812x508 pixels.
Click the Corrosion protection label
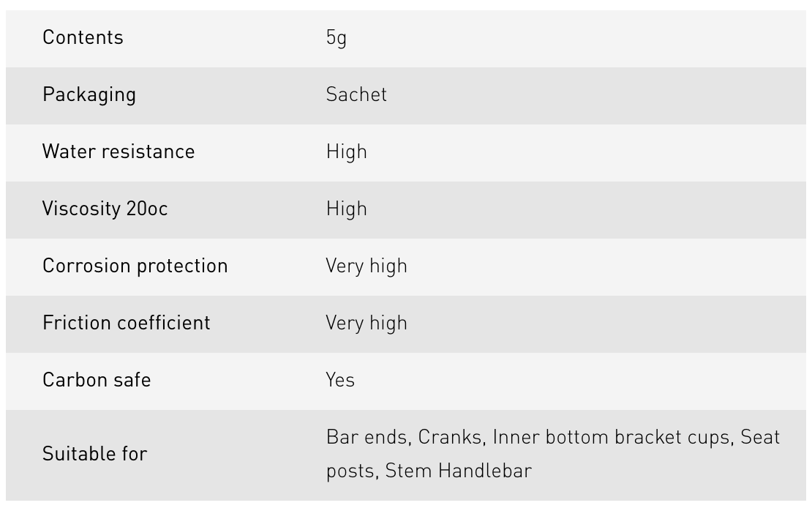click(x=135, y=266)
